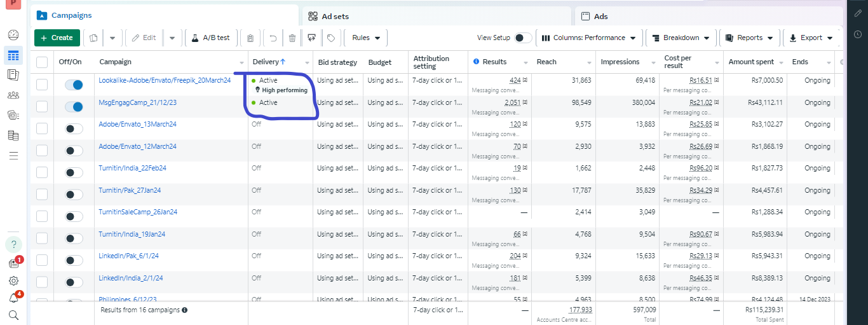
Task: Toggle the View Setup switch
Action: (x=523, y=38)
